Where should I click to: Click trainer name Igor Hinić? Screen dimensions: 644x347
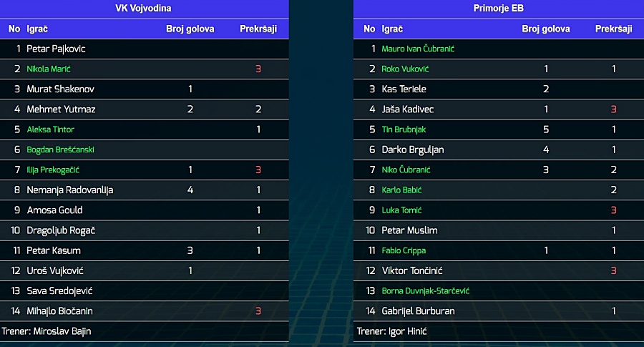[x=407, y=331]
